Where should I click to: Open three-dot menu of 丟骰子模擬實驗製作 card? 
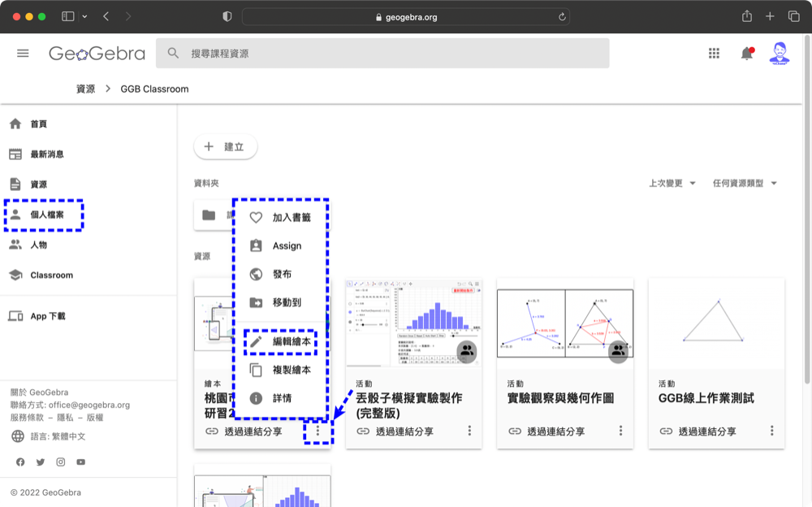[469, 431]
